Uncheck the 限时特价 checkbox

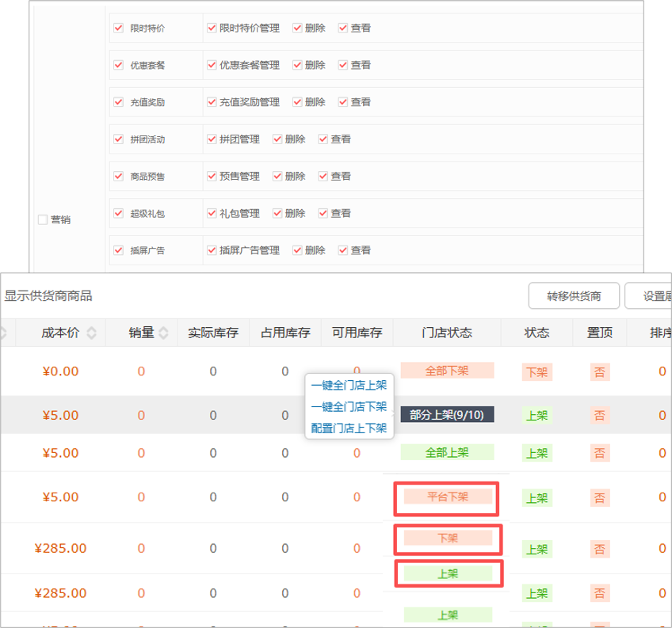117,27
